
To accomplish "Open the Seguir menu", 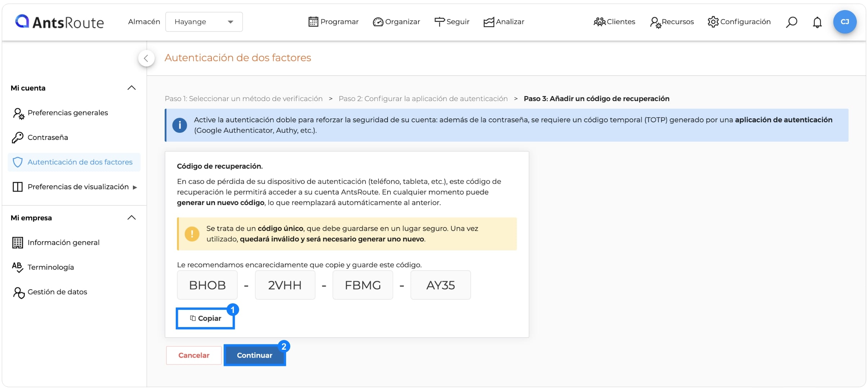I will [452, 22].
